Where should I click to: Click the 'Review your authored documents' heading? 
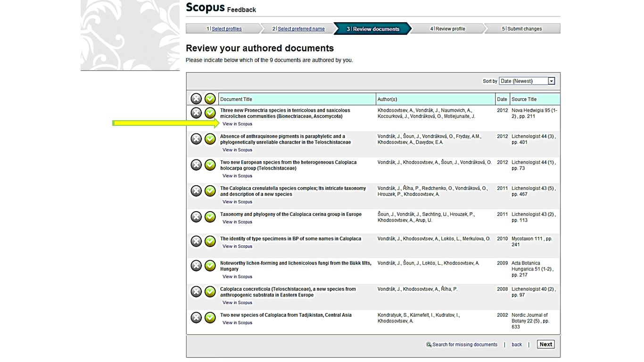click(x=260, y=48)
